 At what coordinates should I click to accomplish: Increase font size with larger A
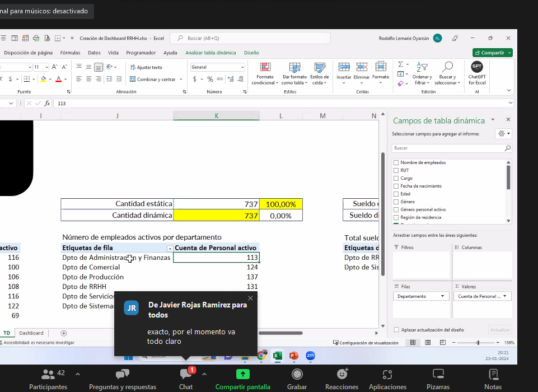(x=55, y=67)
